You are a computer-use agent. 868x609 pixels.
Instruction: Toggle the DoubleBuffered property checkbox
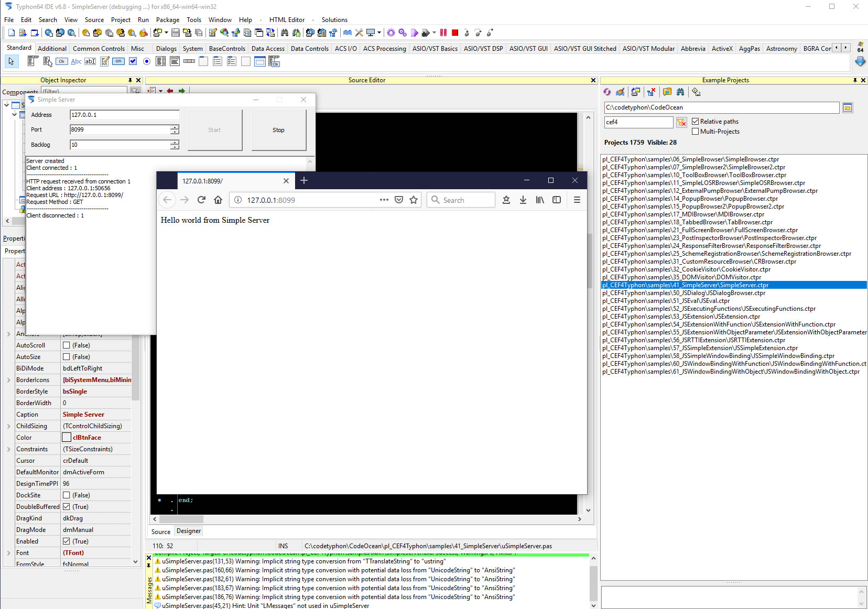click(67, 507)
